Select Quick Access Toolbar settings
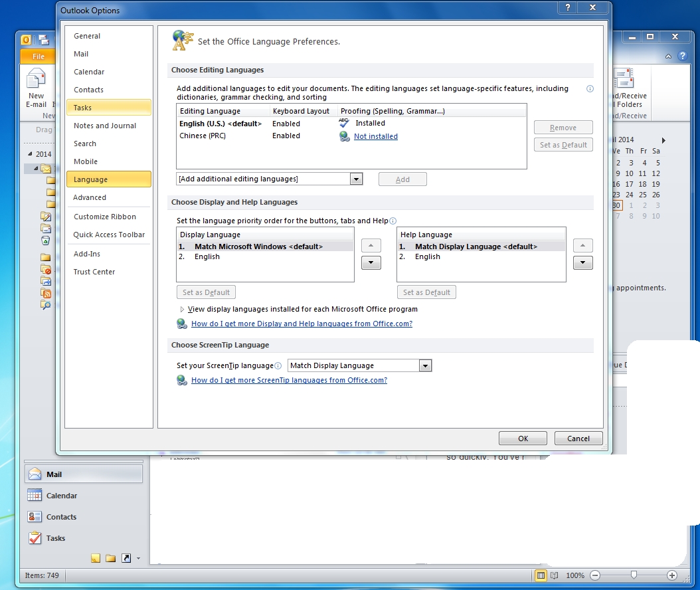Screen dimensions: 700x590 click(x=109, y=235)
